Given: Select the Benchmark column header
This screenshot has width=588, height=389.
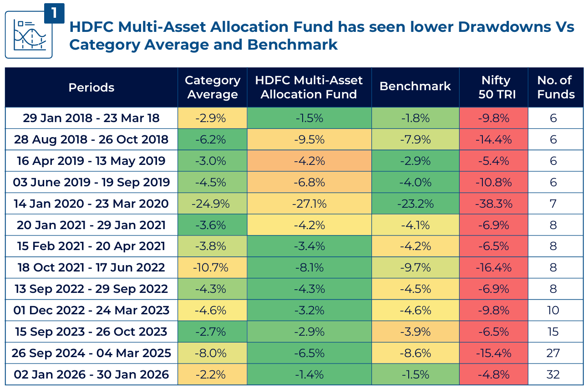Looking at the screenshot, I should pyautogui.click(x=415, y=87).
